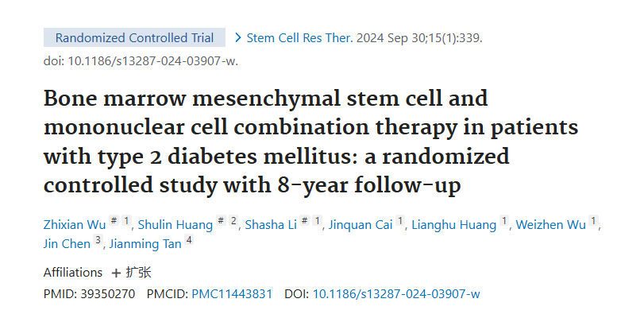The image size is (644, 318).
Task: Click the Randomized Controlled Trial badge
Action: point(135,37)
